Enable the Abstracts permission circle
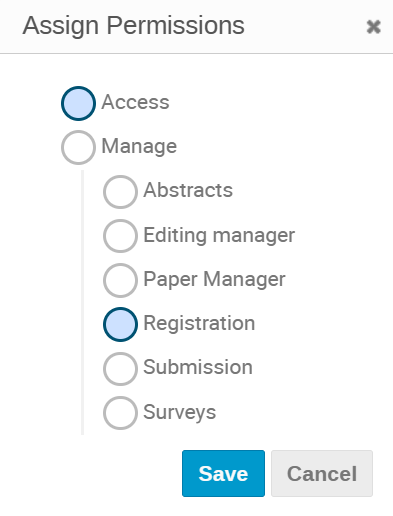 point(120,192)
